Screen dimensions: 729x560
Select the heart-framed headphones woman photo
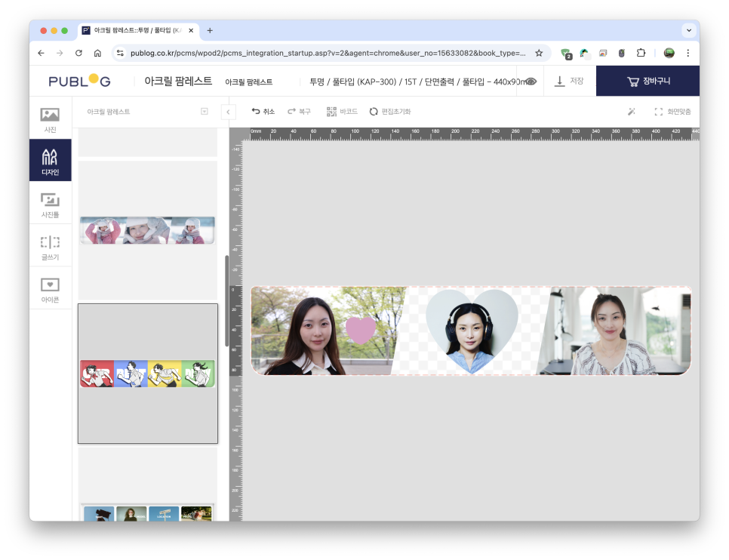[x=472, y=331]
